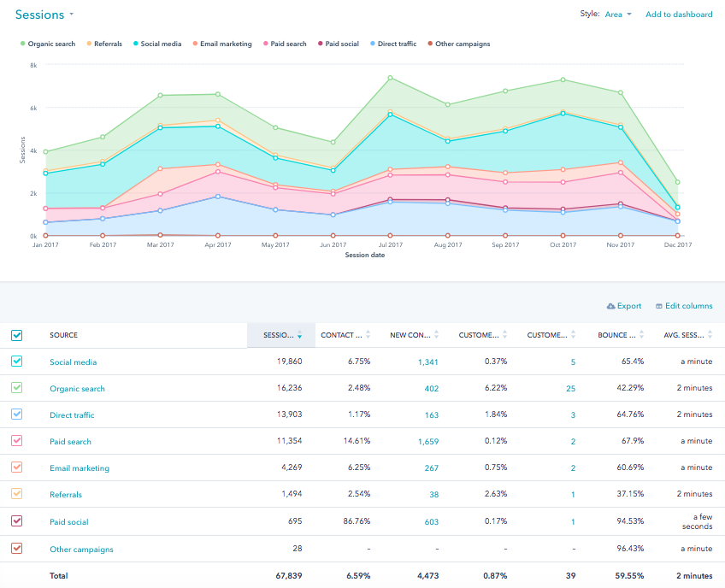
Task: Click the Sessions column header
Action: click(x=281, y=335)
